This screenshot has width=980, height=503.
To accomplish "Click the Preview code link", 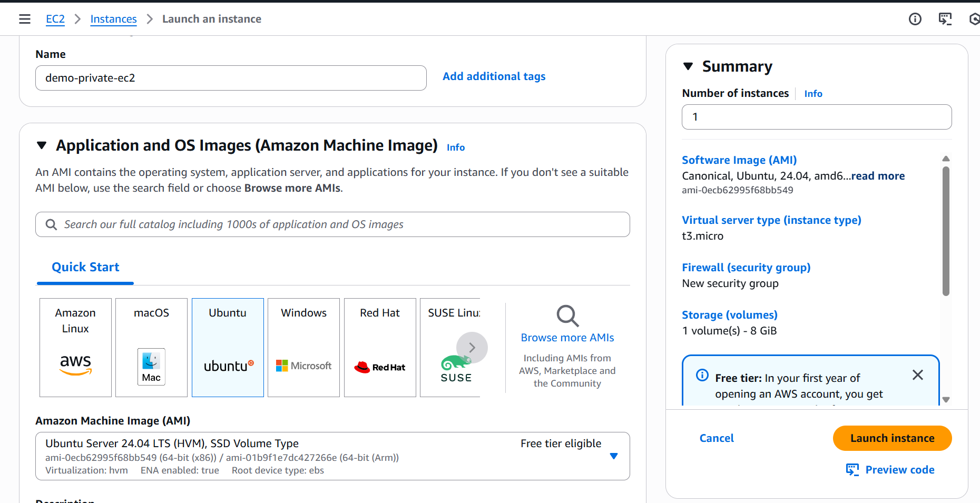I will (899, 470).
